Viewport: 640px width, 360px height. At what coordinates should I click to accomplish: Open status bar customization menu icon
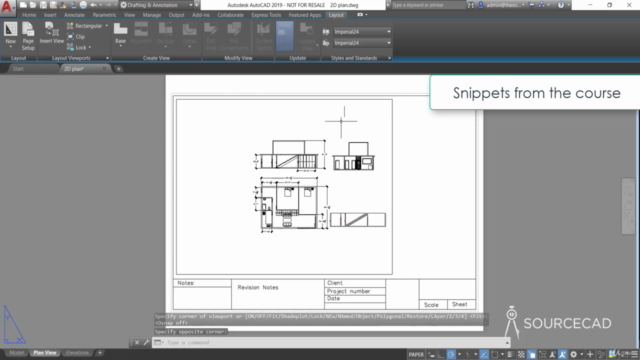coord(634,354)
